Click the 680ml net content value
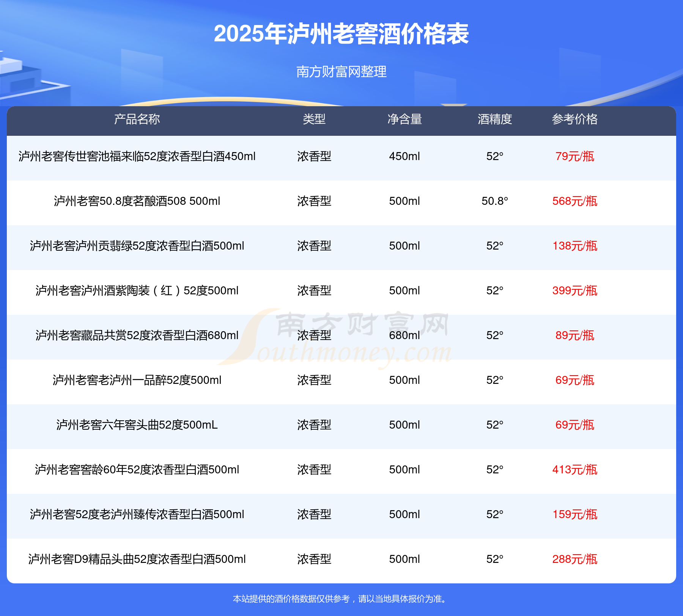683x616 pixels. 404,335
